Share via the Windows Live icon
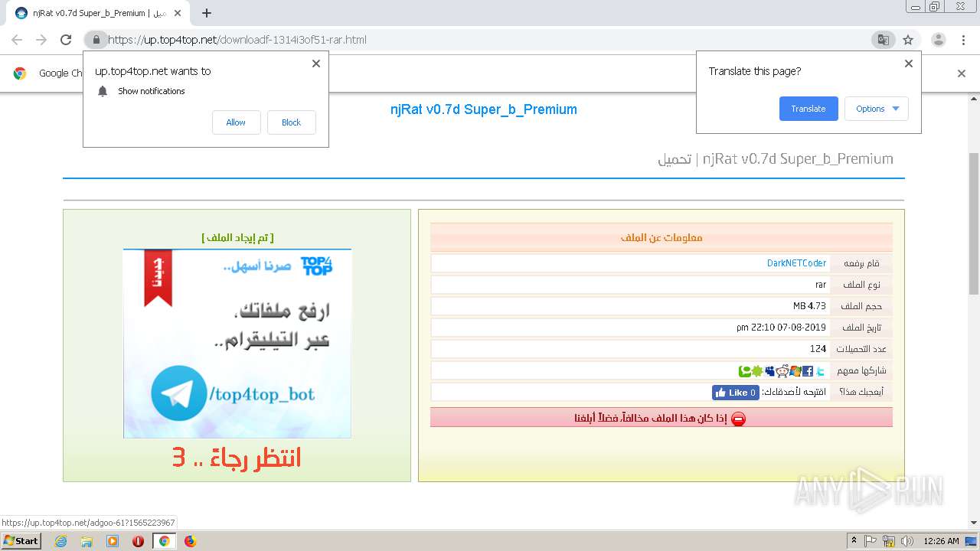Viewport: 980px width, 551px height. (795, 371)
